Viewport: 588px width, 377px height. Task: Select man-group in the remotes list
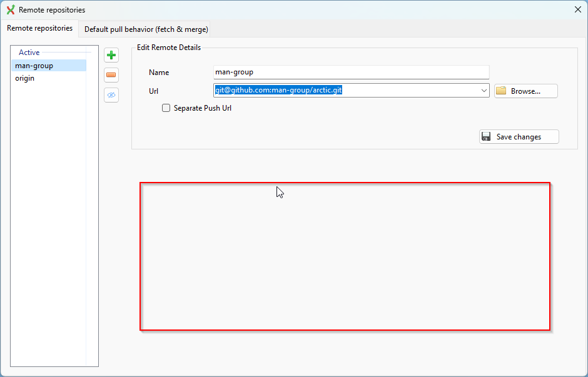pos(49,66)
